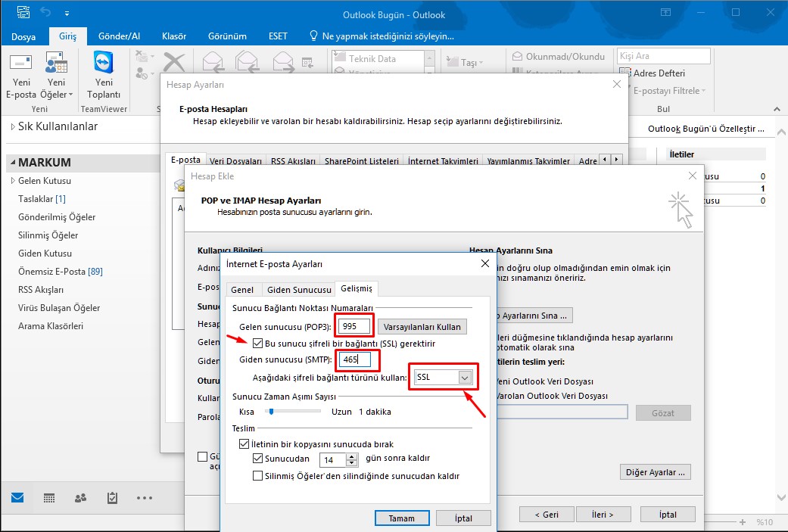This screenshot has width=788, height=532.
Task: Click the Hesap Ayarlarını Sına button
Action: click(x=534, y=316)
